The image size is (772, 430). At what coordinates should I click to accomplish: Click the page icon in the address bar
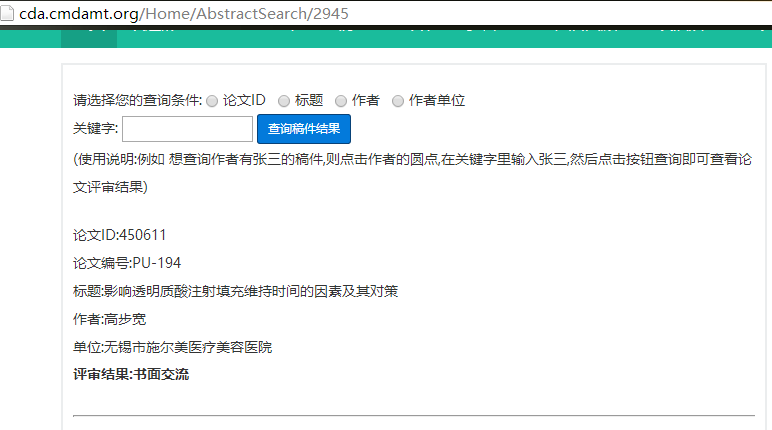click(x=10, y=12)
